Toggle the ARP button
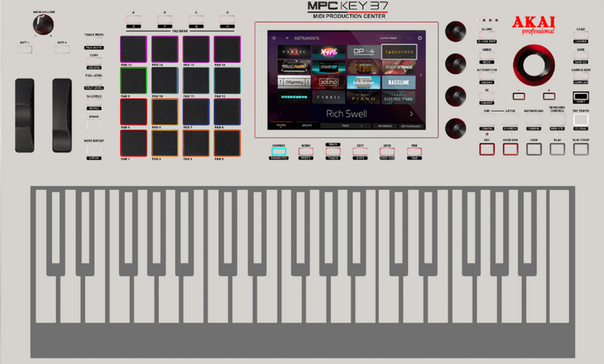 487,119
